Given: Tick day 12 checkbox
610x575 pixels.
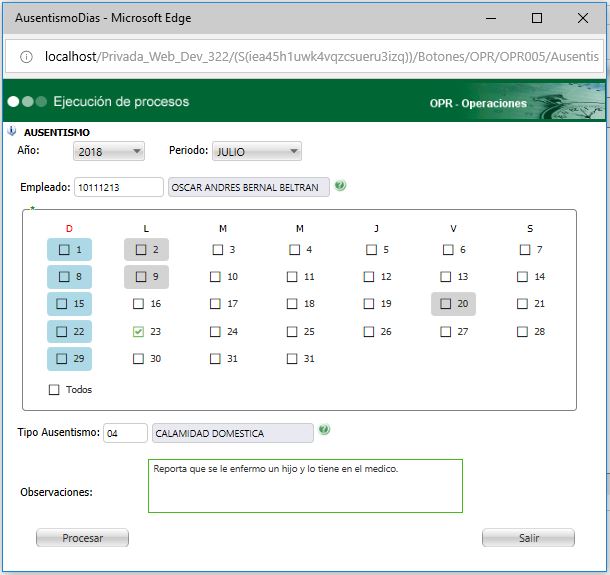Looking at the screenshot, I should [x=369, y=277].
